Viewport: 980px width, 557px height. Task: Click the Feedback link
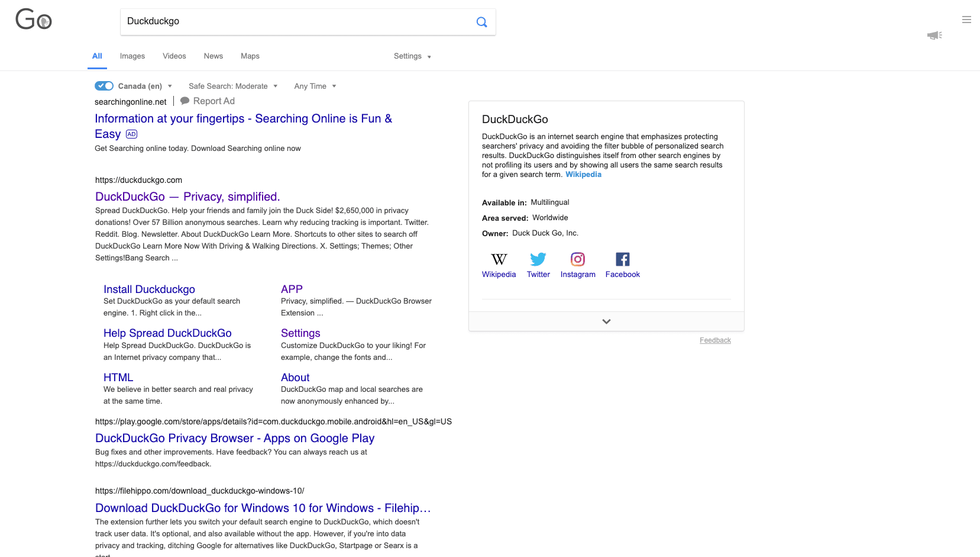coord(715,340)
